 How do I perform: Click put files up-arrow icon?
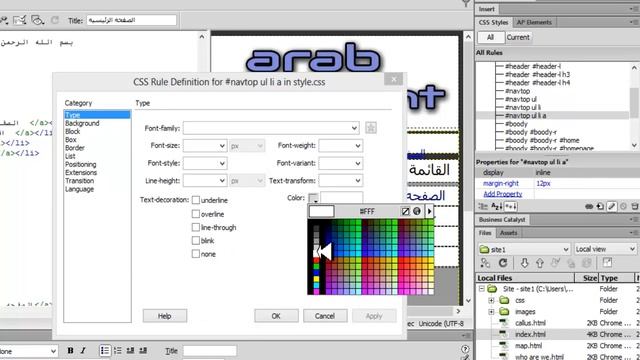coord(540,263)
